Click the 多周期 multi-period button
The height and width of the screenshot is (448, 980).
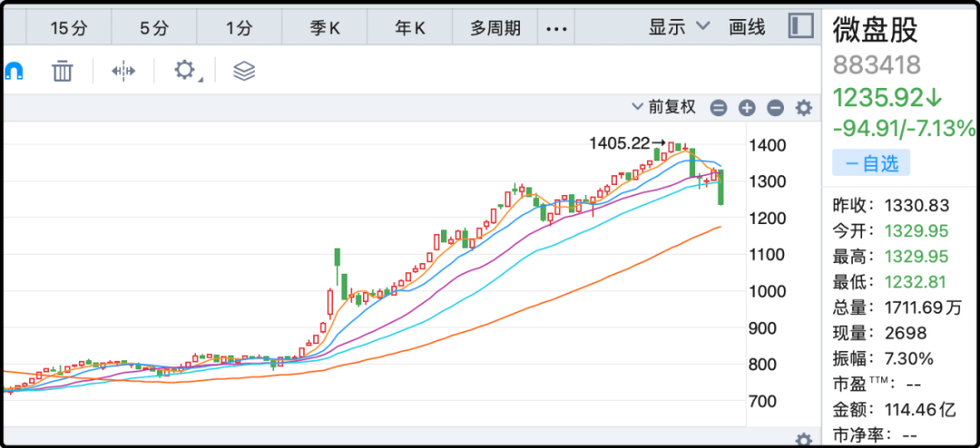pos(495,28)
